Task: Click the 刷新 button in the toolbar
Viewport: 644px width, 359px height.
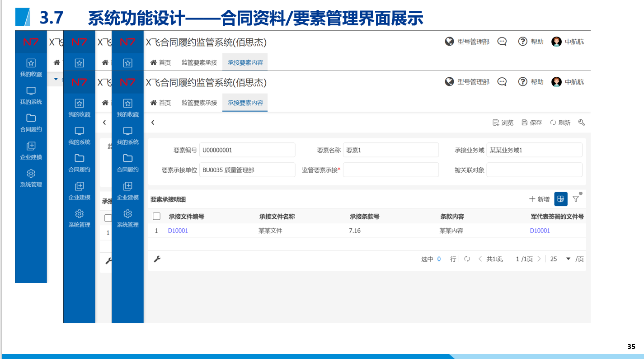Action: click(x=560, y=123)
